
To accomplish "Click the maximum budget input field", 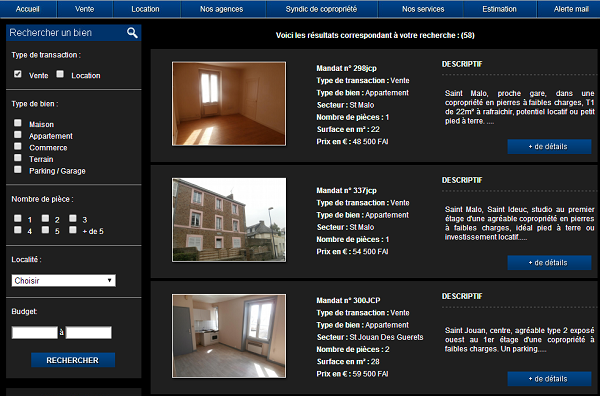I will (x=88, y=332).
